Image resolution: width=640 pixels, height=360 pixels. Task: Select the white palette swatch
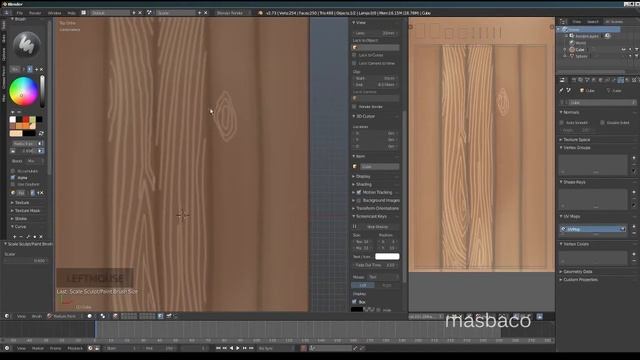coord(13,120)
